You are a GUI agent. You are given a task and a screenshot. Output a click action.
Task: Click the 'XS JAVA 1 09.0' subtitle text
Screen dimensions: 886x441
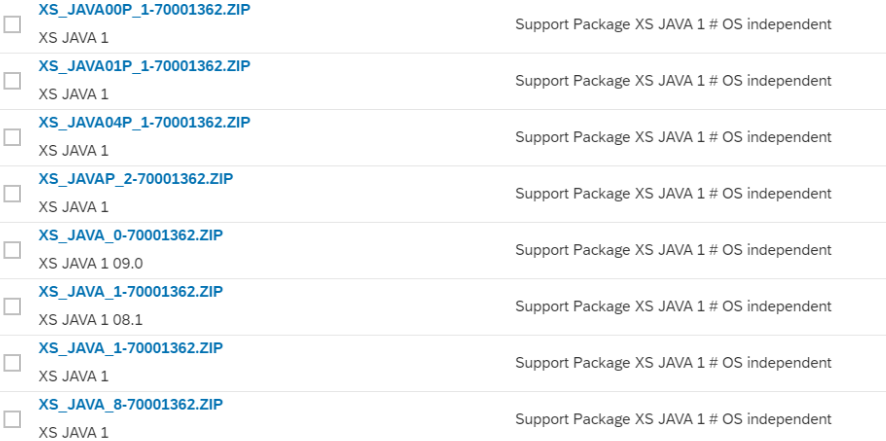[90, 263]
